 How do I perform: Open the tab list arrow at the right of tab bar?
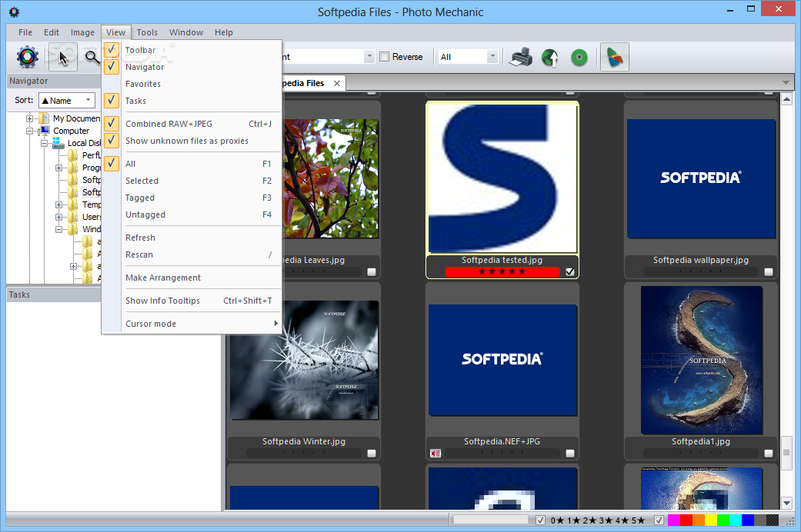pos(786,83)
